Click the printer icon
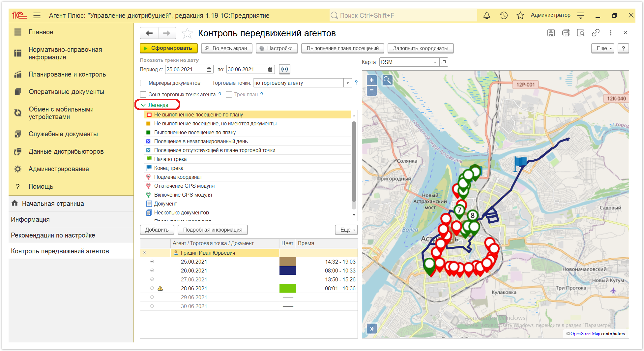 point(566,33)
